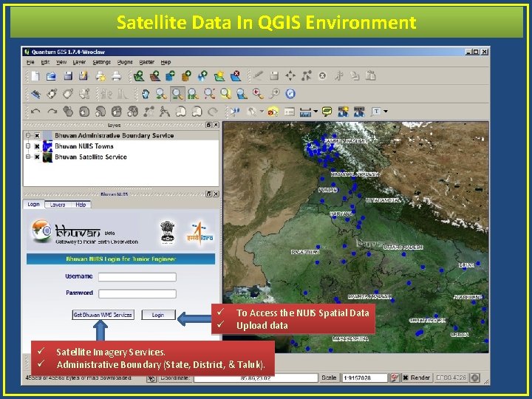Click the Login button
Viewport: 532px width, 399px height.
(x=158, y=315)
